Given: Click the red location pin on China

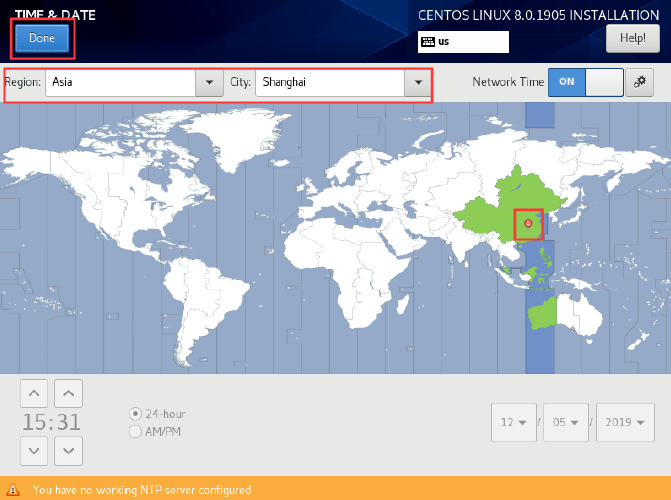Looking at the screenshot, I should [x=528, y=223].
